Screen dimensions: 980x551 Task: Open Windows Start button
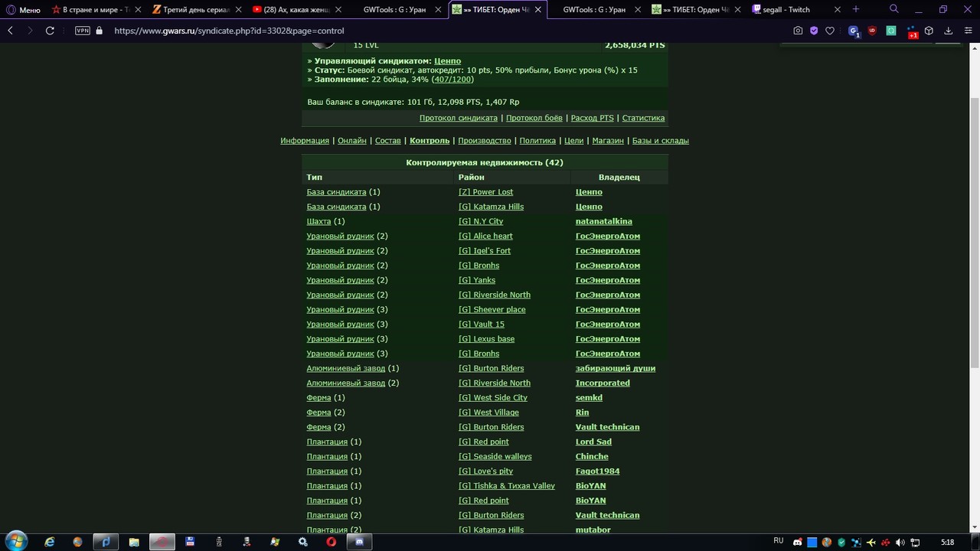coord(16,542)
